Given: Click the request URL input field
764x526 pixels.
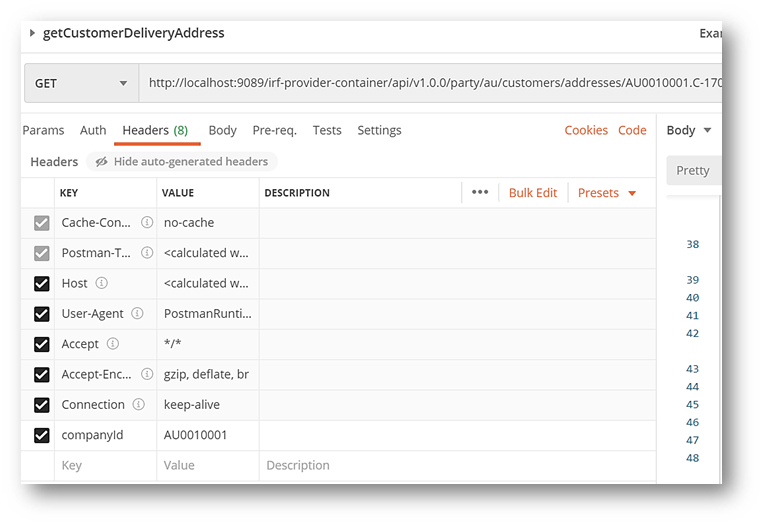Looking at the screenshot, I should 430,84.
